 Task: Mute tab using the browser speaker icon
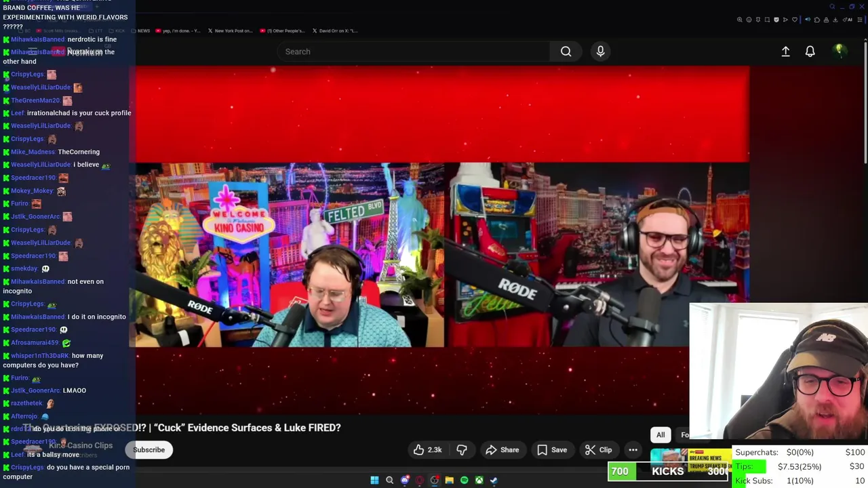click(x=808, y=20)
